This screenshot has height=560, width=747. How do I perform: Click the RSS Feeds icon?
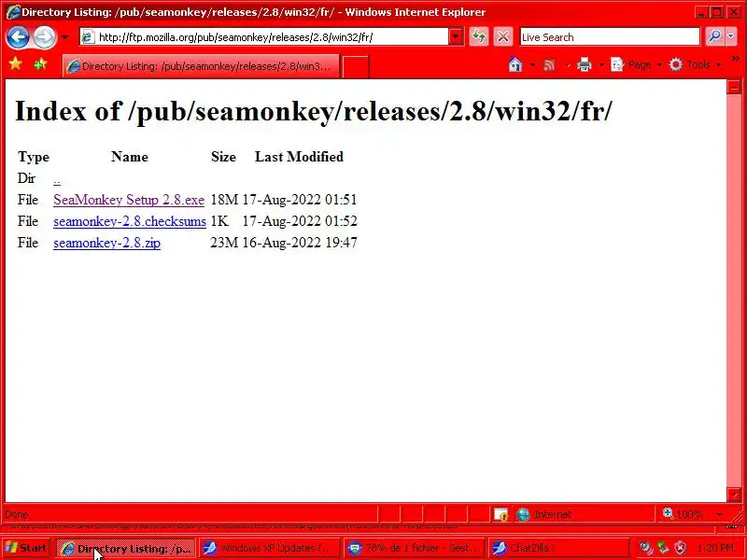549,64
